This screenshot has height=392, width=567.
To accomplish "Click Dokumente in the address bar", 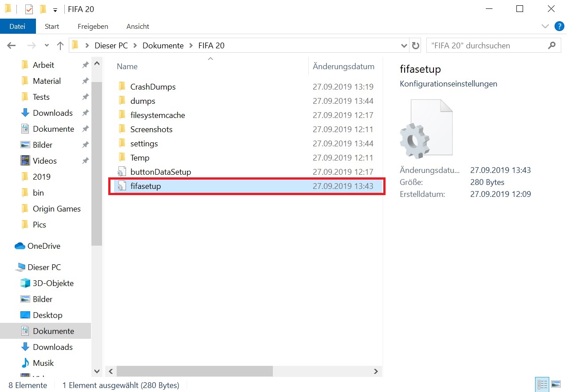I will click(163, 45).
